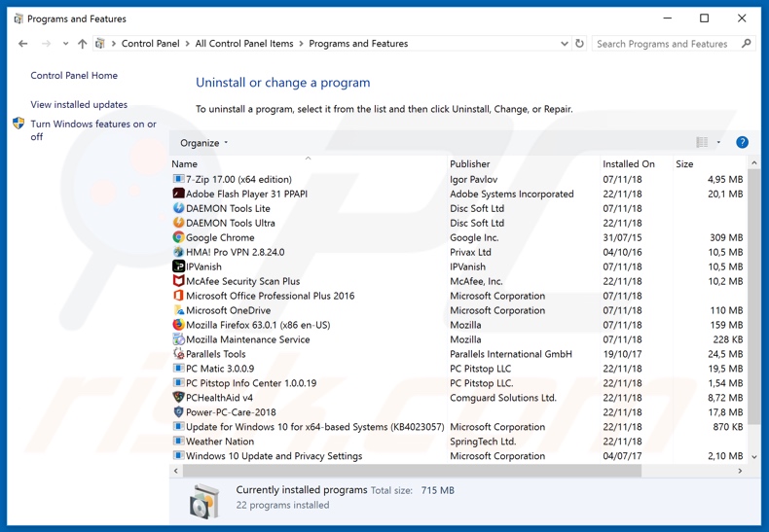Expand chevron after All Control Panel Items

click(301, 44)
